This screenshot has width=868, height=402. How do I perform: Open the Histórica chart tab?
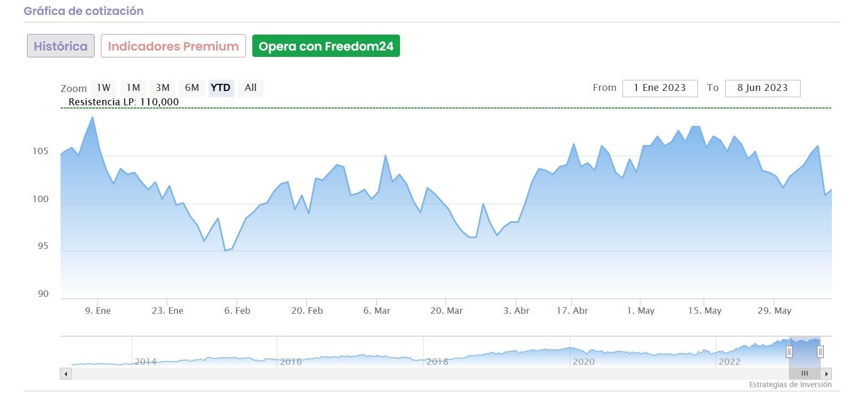point(61,46)
